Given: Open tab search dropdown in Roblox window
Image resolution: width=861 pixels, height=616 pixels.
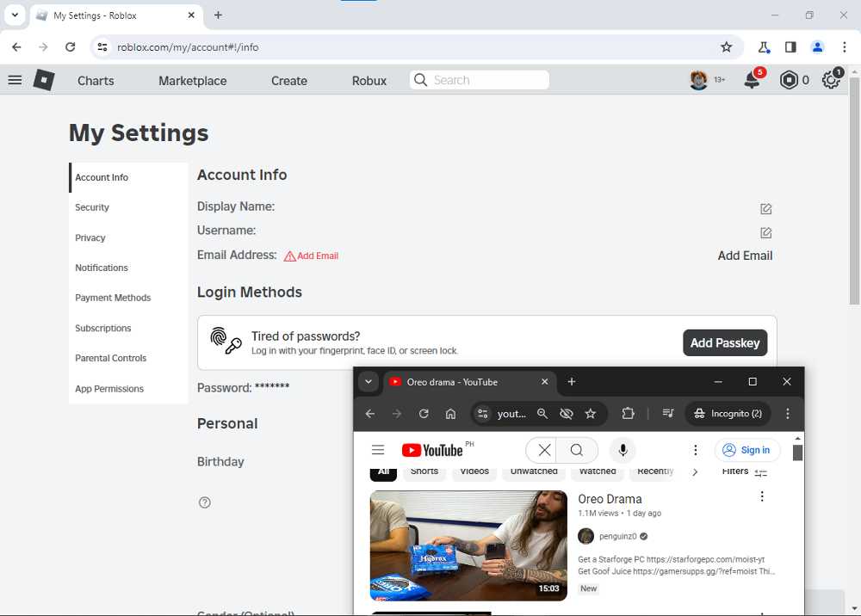Looking at the screenshot, I should (x=15, y=15).
